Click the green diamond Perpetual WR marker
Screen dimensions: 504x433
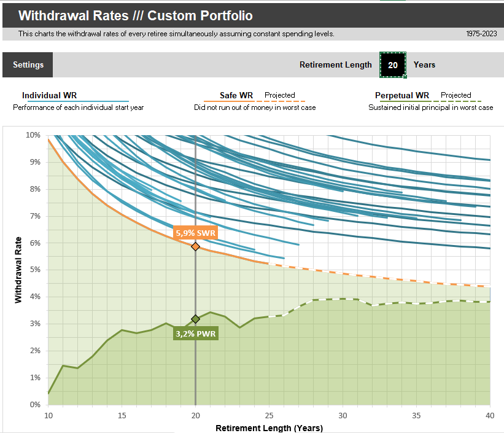195,319
